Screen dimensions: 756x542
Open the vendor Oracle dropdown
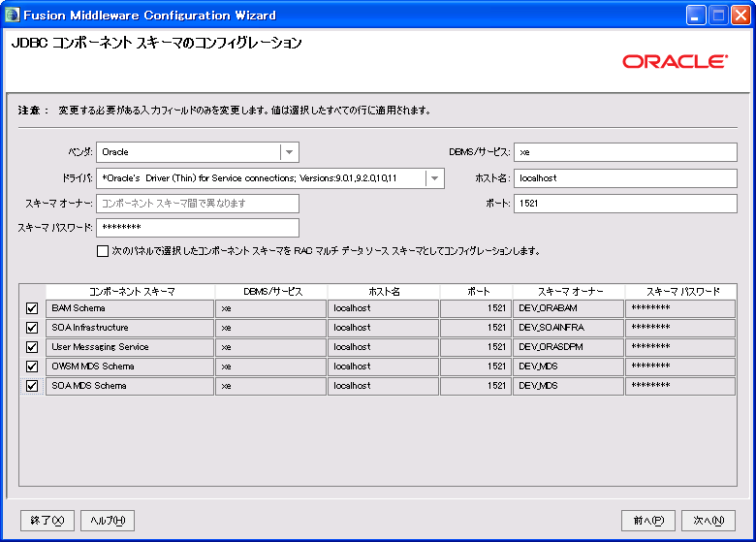[x=289, y=152]
